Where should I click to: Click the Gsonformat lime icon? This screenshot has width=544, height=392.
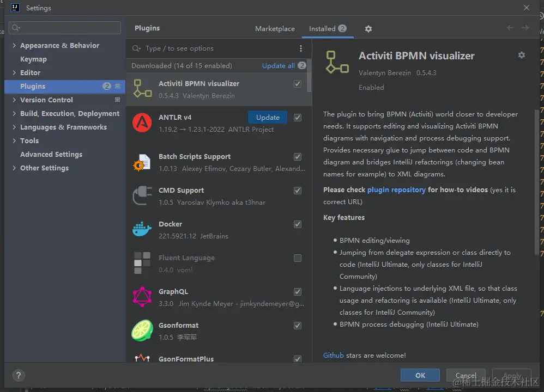tap(142, 330)
